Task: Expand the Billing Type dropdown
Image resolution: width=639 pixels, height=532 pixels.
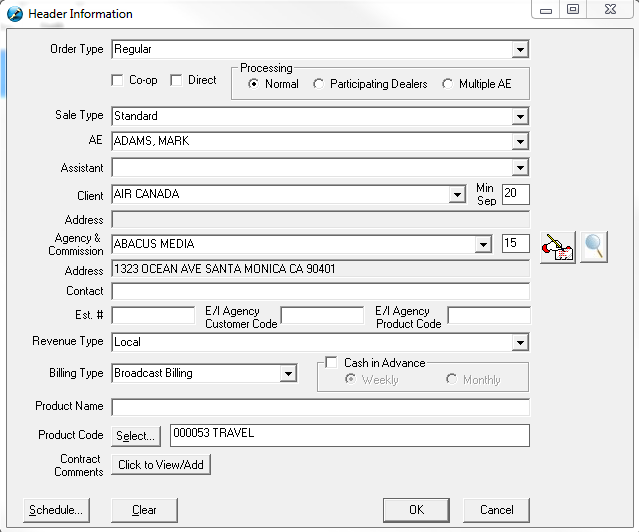Action: click(288, 374)
